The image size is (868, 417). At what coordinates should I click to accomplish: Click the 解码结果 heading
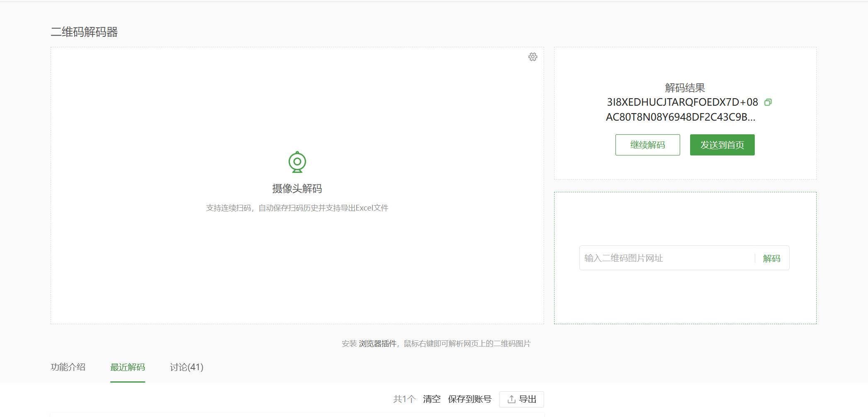685,88
